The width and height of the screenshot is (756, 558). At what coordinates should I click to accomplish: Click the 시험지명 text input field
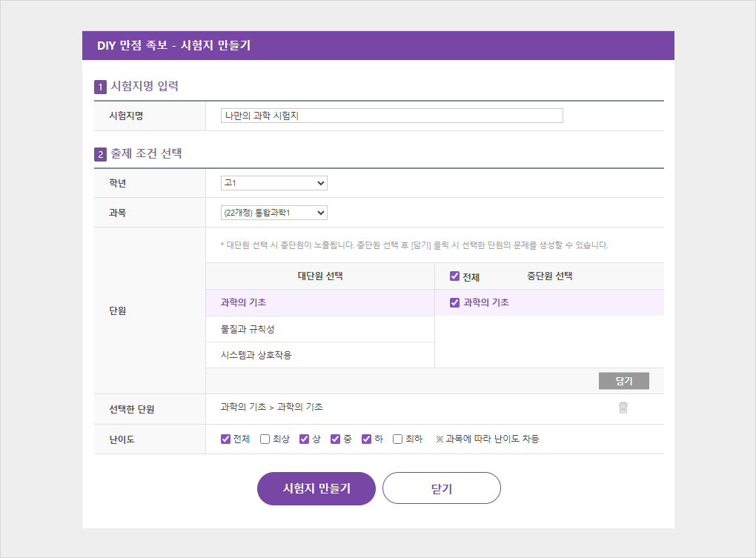click(x=391, y=116)
